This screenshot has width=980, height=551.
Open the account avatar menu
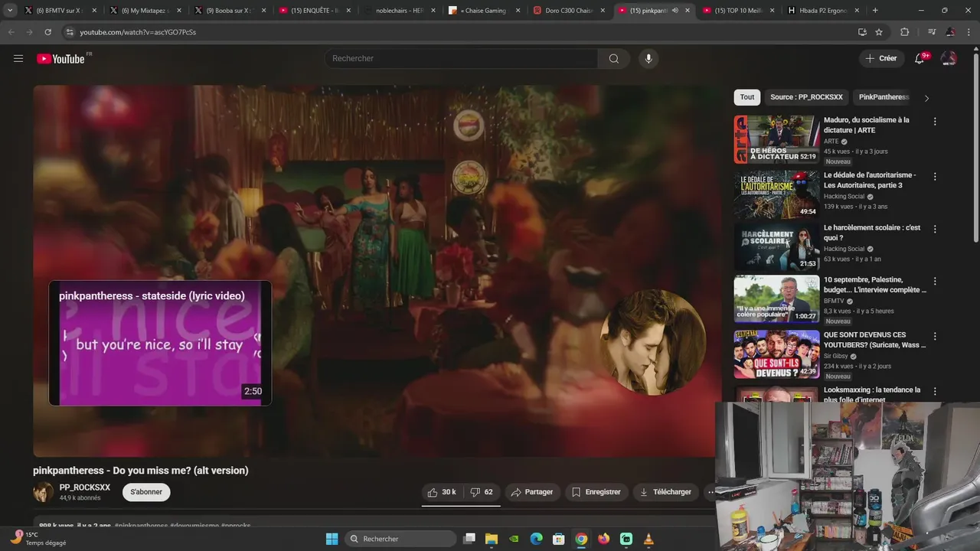tap(949, 58)
